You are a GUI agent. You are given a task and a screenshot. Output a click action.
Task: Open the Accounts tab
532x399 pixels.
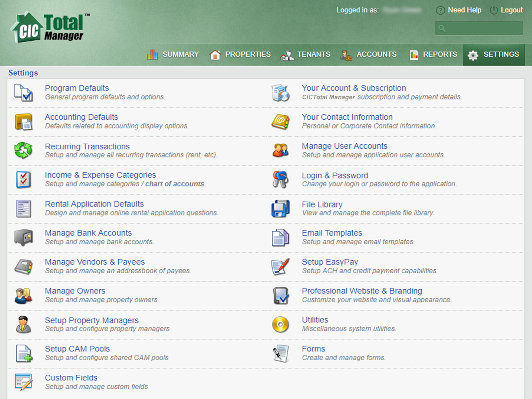[x=368, y=55]
